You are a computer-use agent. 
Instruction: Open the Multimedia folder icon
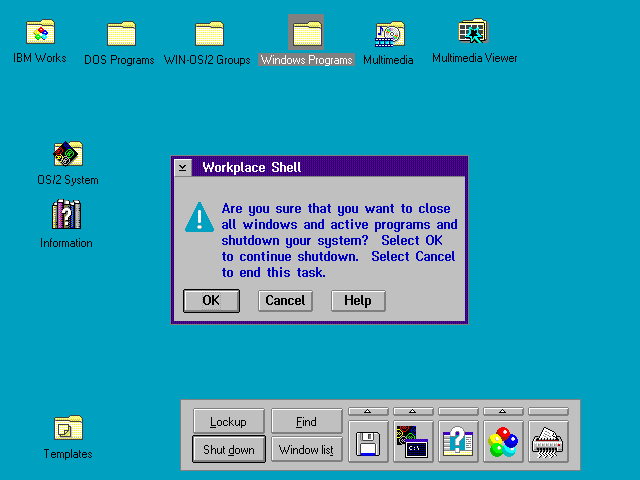pos(390,34)
